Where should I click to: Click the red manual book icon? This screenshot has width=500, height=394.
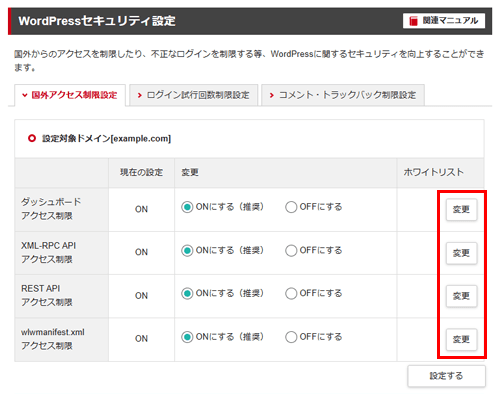413,21
